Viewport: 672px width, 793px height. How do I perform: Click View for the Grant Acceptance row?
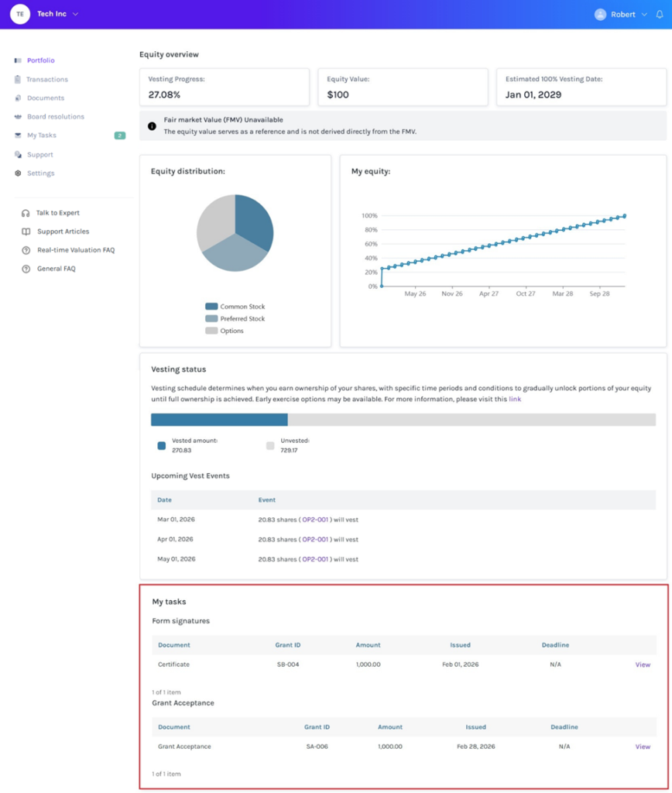(643, 747)
